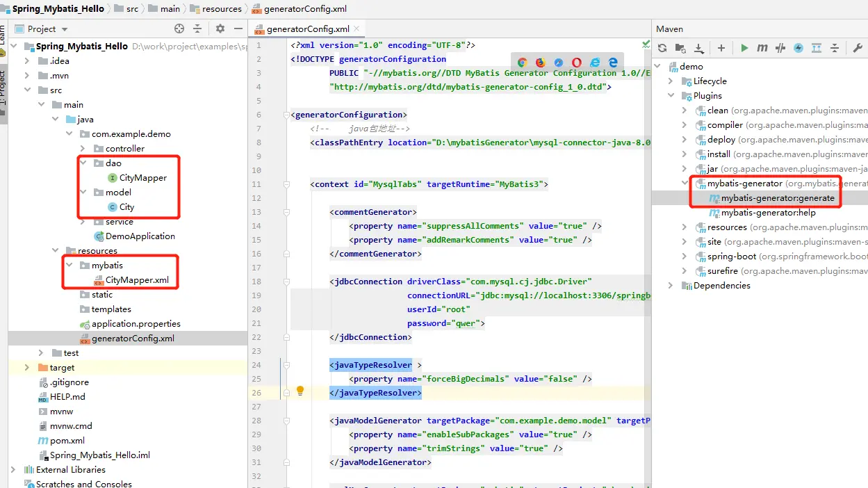
Task: Expand the target folder
Action: click(x=28, y=367)
